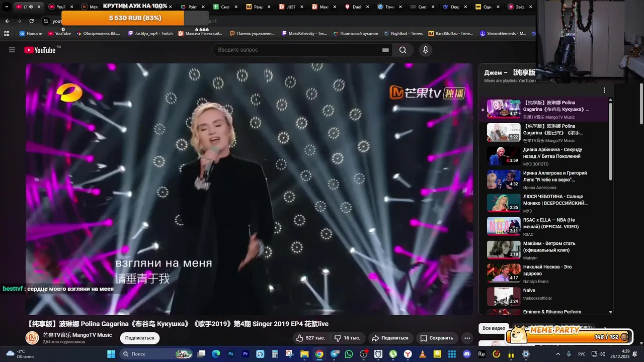This screenshot has width=644, height=362.
Task: Open the Поинтовый аукцион bookmark
Action: (x=355, y=34)
